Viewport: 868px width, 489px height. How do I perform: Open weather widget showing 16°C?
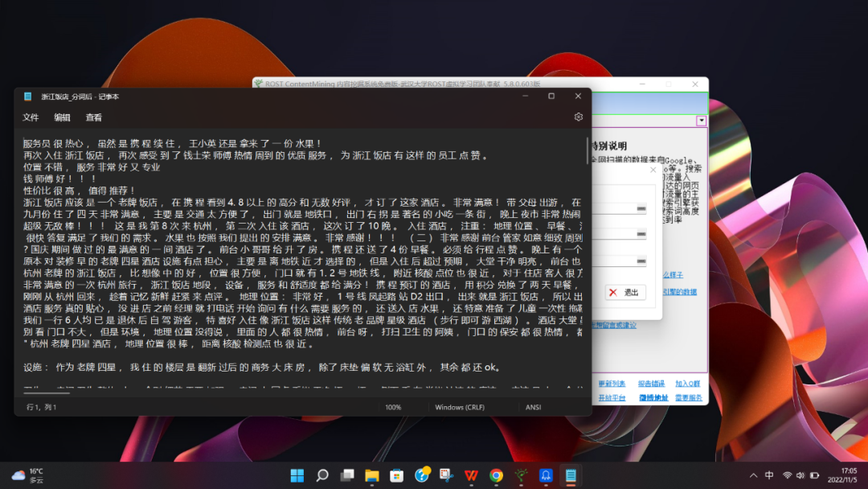tap(27, 475)
